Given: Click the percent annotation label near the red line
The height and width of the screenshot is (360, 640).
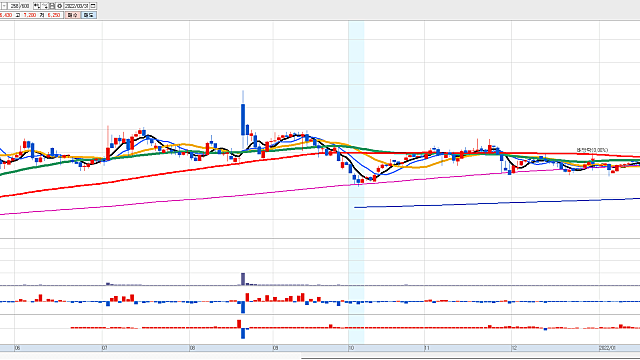Looking at the screenshot, I should coord(592,150).
